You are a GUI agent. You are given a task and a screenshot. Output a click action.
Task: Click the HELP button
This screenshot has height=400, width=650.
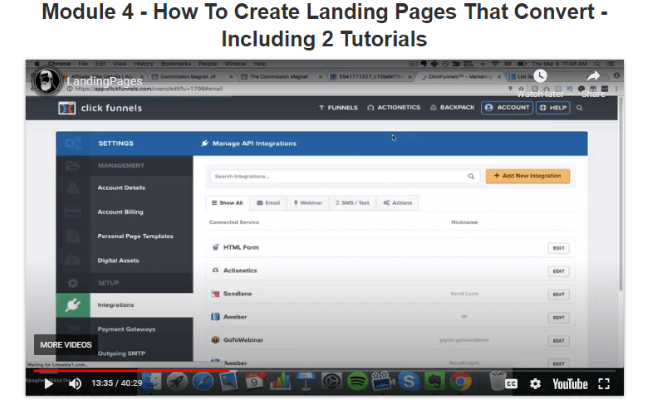pos(553,108)
